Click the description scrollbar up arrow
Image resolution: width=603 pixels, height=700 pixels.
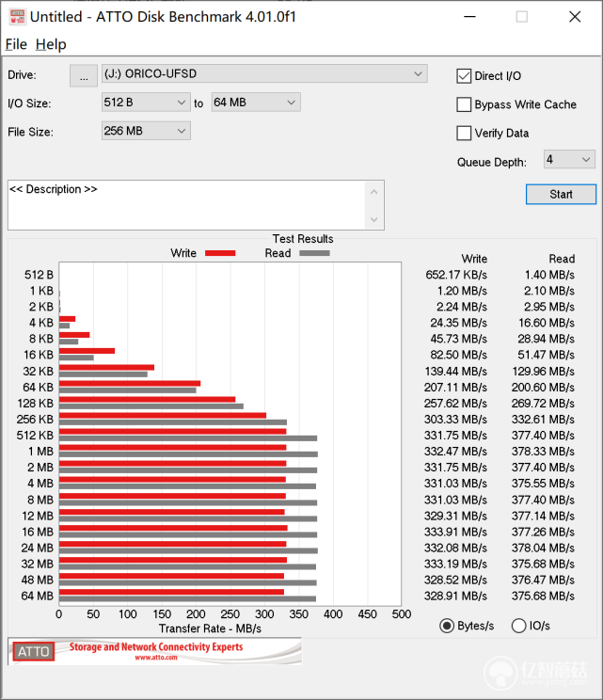(x=374, y=192)
